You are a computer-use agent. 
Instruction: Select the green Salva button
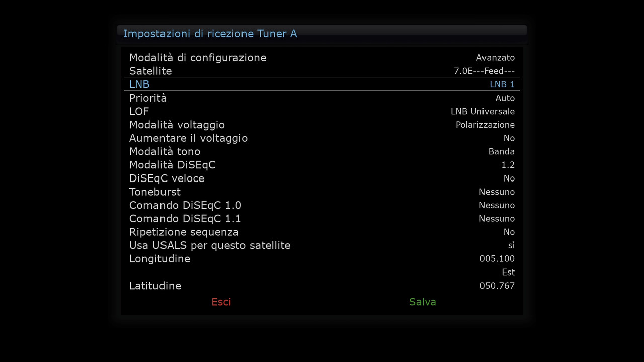pos(423,302)
